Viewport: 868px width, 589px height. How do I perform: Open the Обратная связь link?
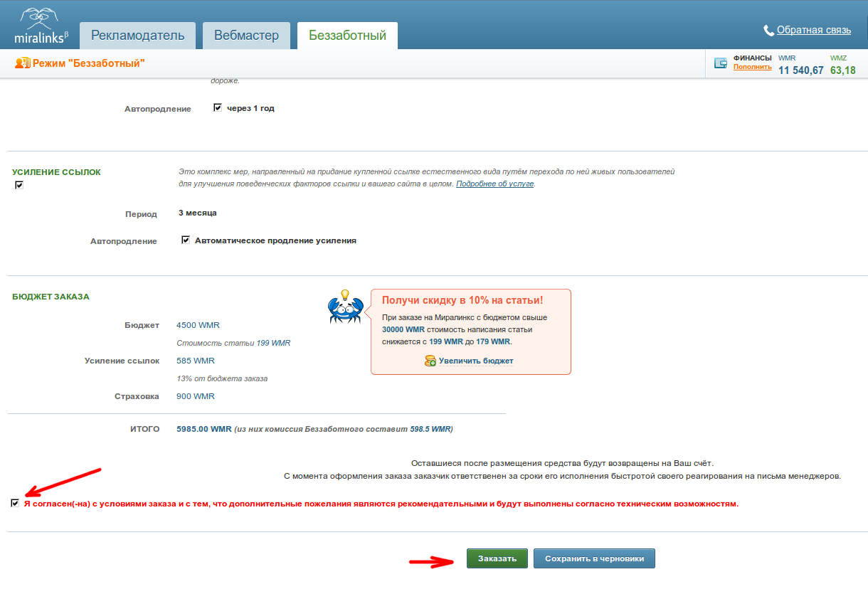click(814, 31)
